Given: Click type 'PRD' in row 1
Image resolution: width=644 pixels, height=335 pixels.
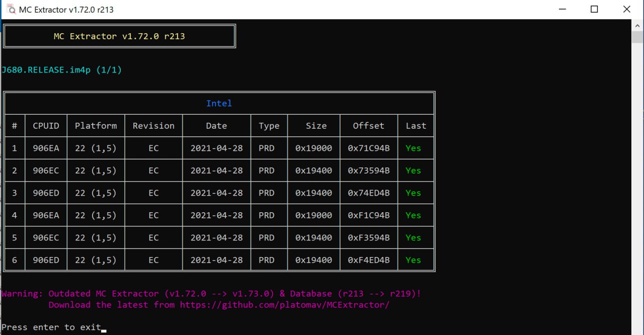Looking at the screenshot, I should [266, 148].
